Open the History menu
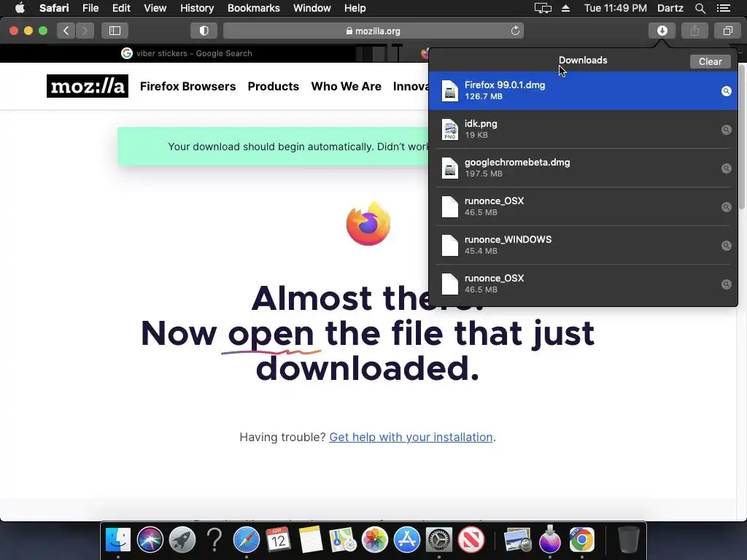The height and width of the screenshot is (560, 747). point(197,8)
